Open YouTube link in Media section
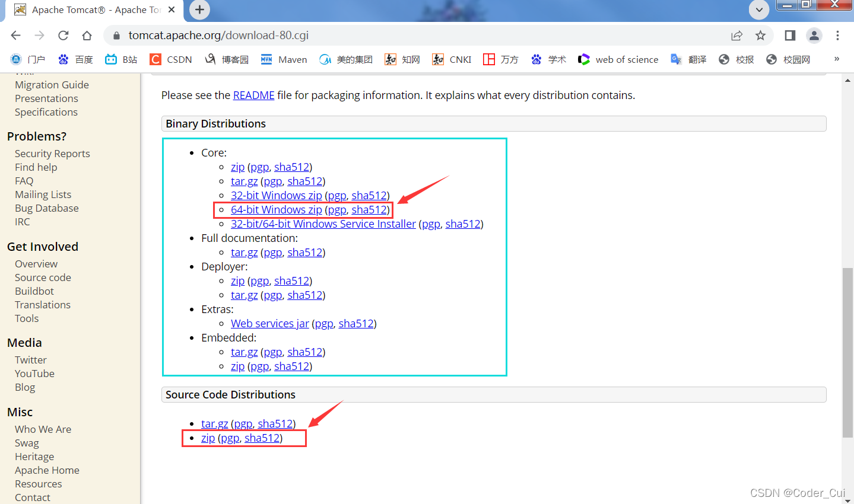Image resolution: width=854 pixels, height=504 pixels. click(x=34, y=374)
